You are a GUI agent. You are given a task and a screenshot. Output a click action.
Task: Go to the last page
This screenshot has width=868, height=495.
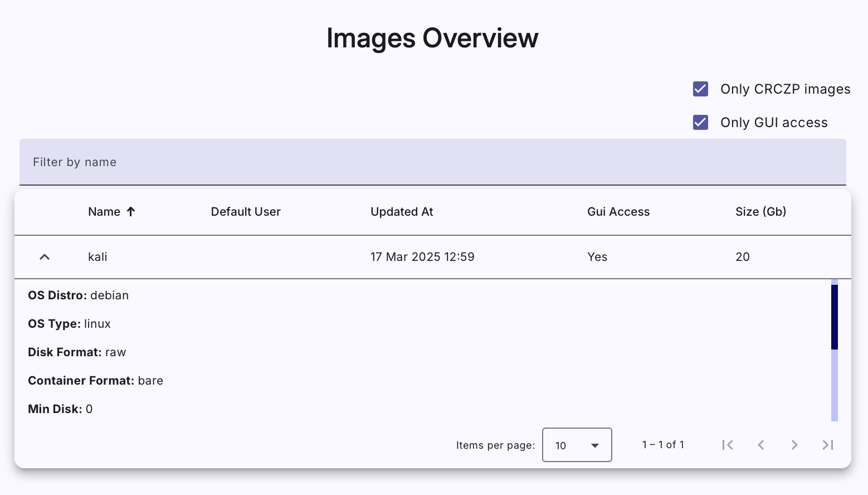828,445
